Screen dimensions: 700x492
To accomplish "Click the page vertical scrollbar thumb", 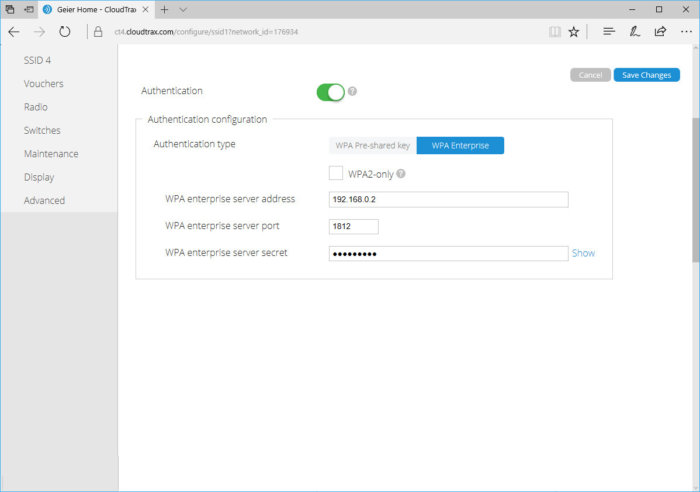I will click(x=696, y=190).
